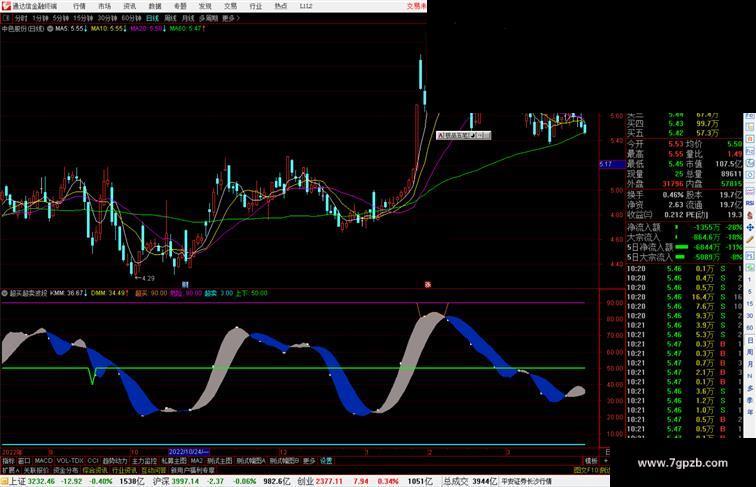Viewport: 756px width, 487px height.
Task: Open 图文F10 at the bottom right
Action: [585, 470]
